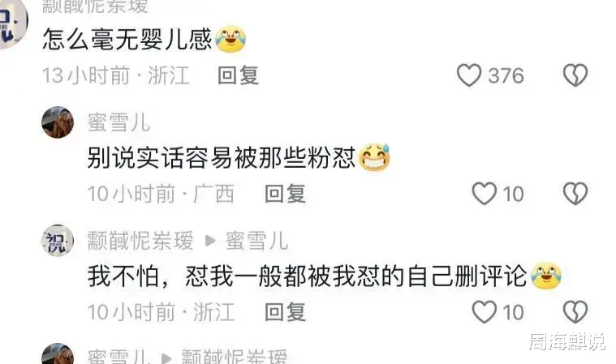616x364 pixels.
Task: Dislike the 怎么毫无婴儿感 comment
Action: [x=575, y=75]
